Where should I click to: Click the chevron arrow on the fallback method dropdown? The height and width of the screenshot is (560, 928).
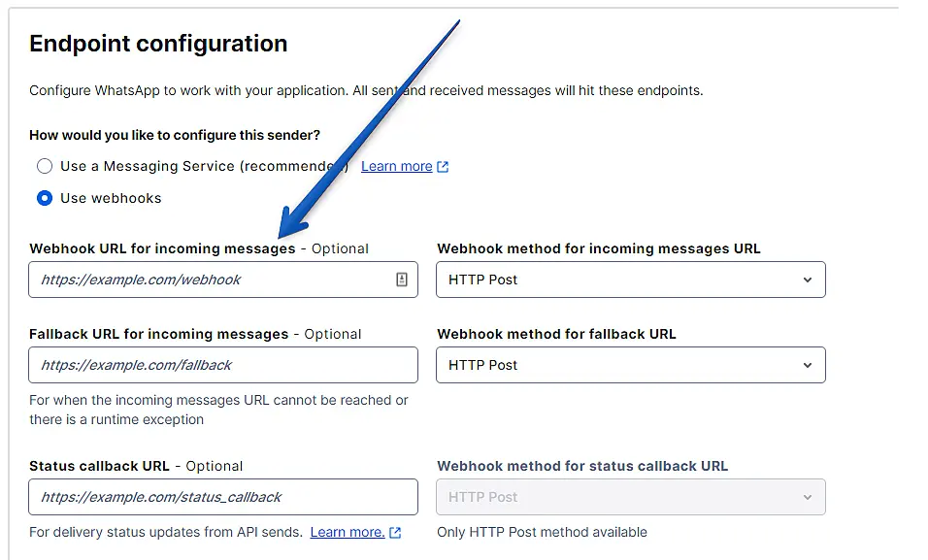click(808, 365)
